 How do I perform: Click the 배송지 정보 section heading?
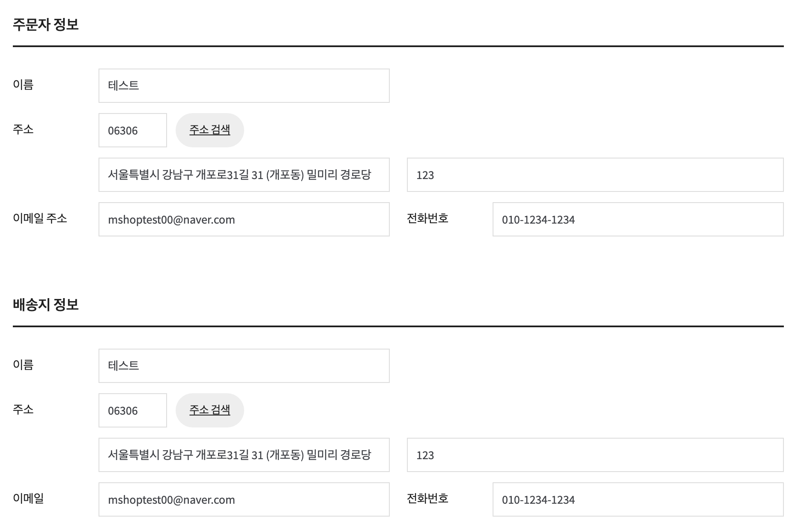(x=46, y=305)
